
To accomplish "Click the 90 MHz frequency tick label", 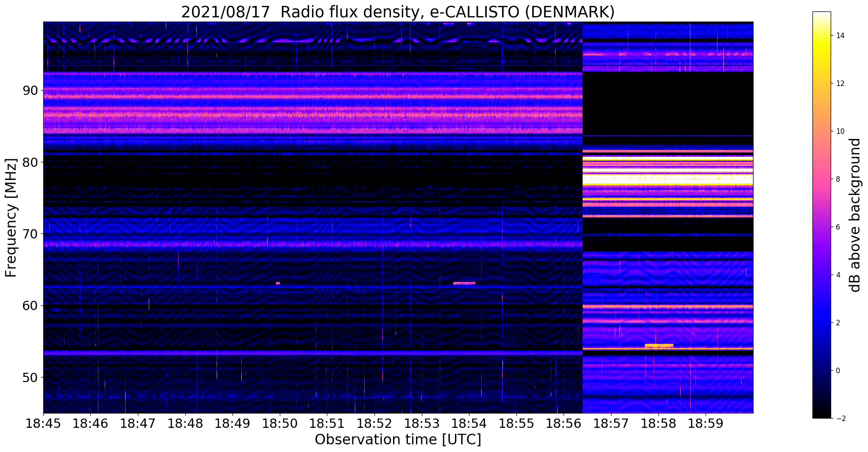I will [31, 91].
